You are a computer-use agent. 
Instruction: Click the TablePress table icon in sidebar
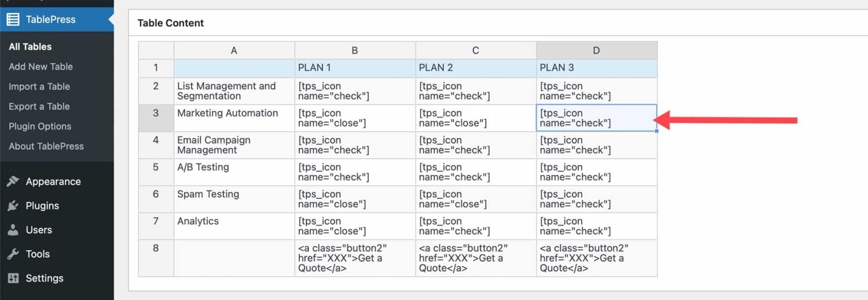[x=12, y=19]
